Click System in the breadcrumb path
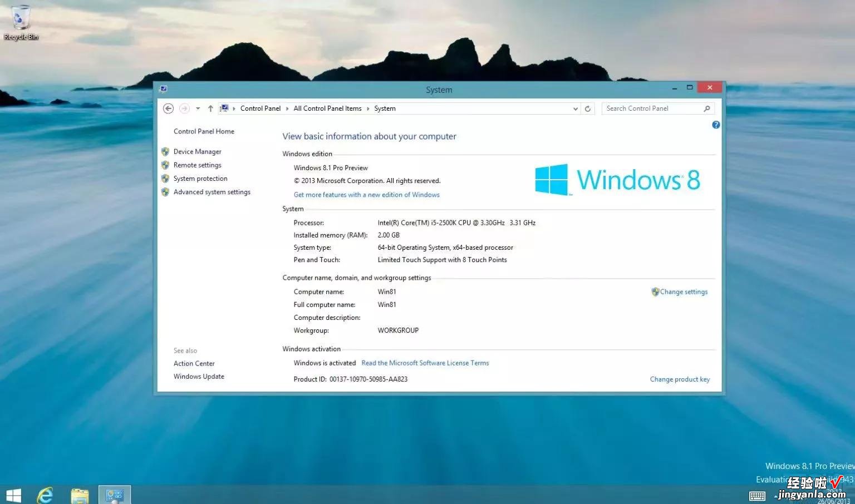The height and width of the screenshot is (504, 855). (x=385, y=108)
